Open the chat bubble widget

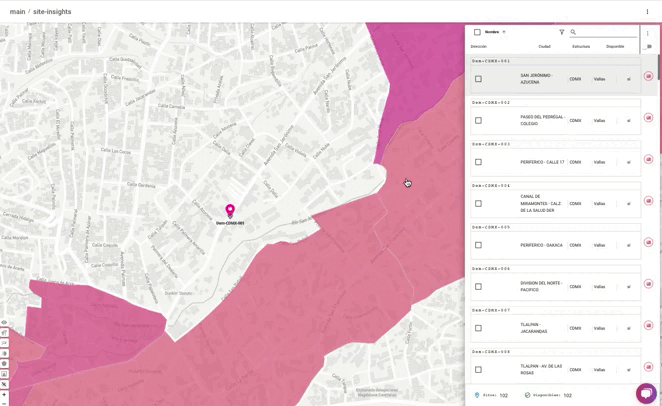tap(646, 393)
